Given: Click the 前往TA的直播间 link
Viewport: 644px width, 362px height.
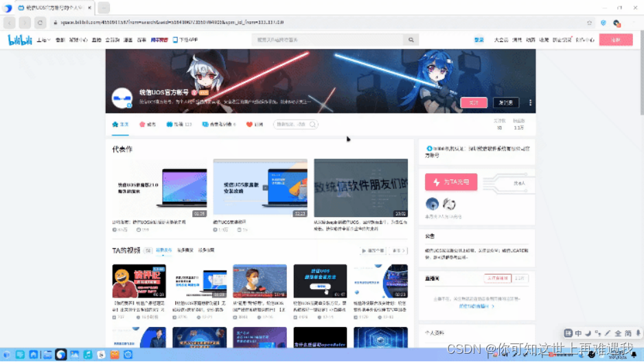Looking at the screenshot, I should 476,306.
